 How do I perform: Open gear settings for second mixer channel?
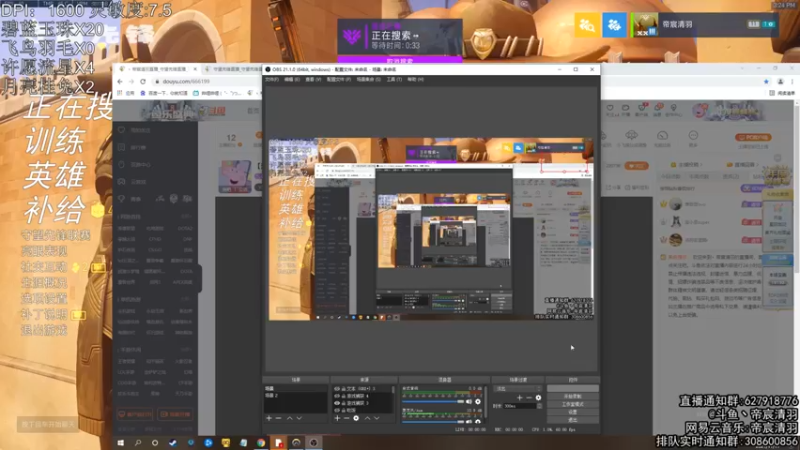[x=478, y=422]
